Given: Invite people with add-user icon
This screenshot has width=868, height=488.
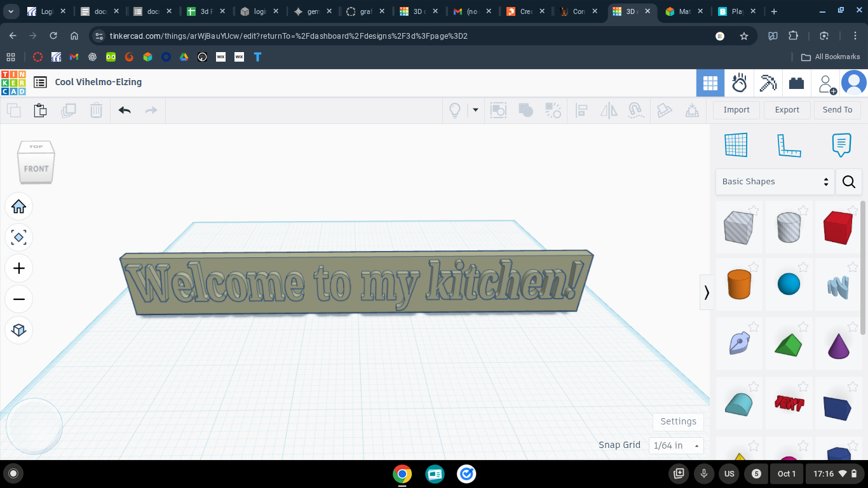Looking at the screenshot, I should click(827, 83).
